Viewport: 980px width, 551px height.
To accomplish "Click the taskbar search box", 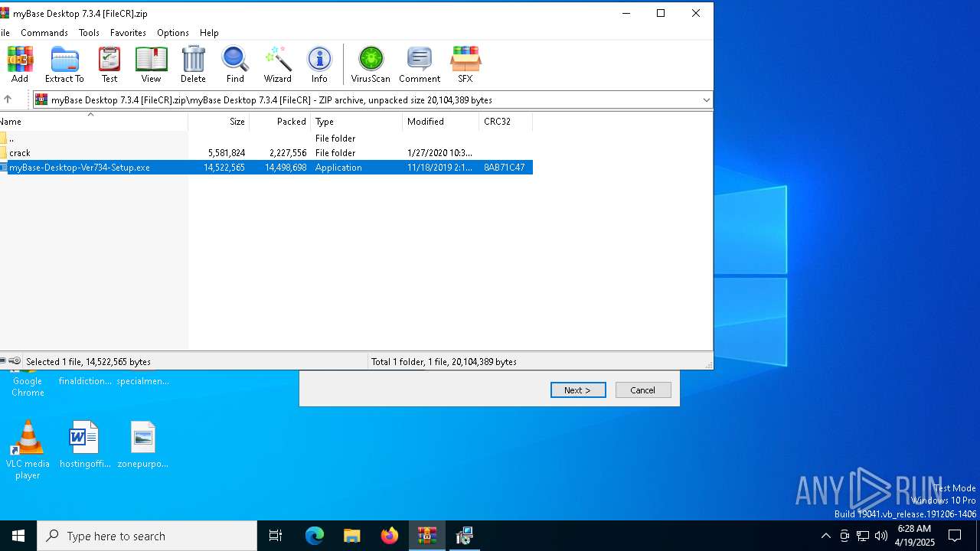I will 147,536.
